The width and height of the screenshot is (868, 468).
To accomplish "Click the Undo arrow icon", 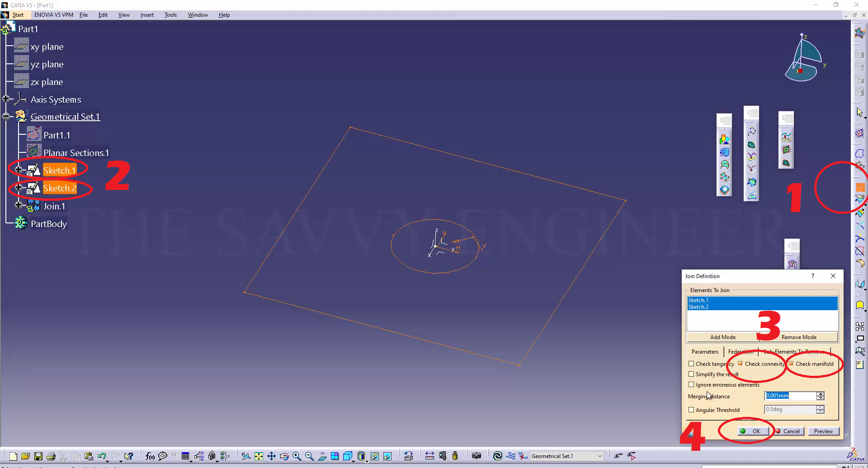I will pos(102,456).
